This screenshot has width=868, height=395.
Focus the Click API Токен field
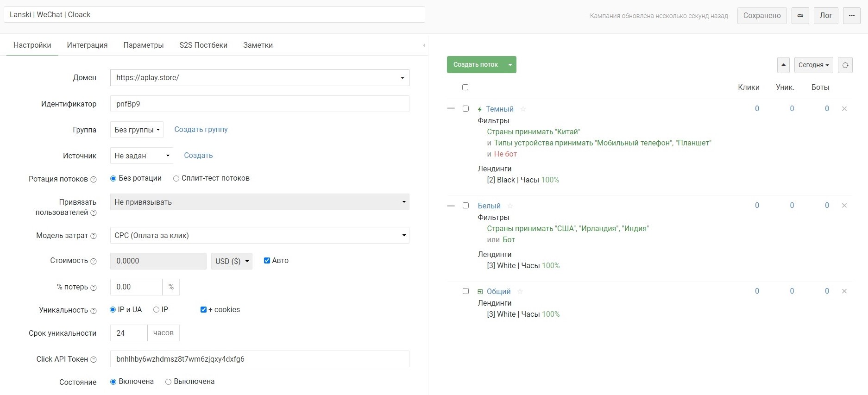coord(260,359)
